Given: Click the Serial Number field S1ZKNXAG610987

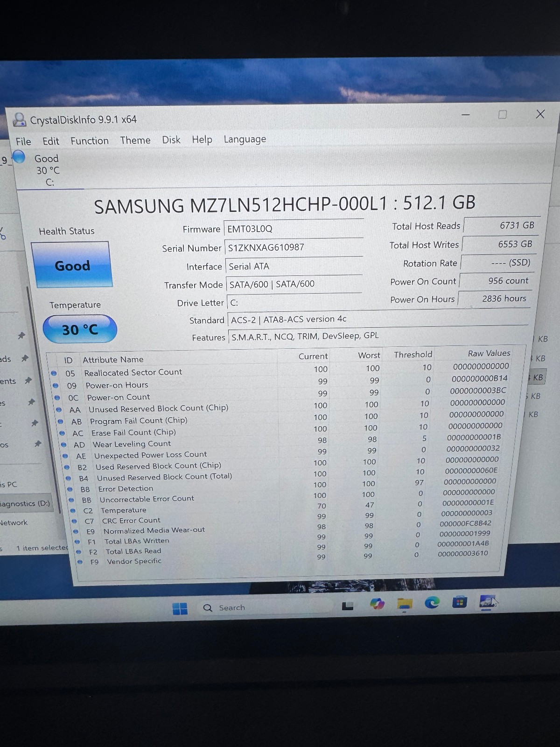Looking at the screenshot, I should pyautogui.click(x=294, y=247).
